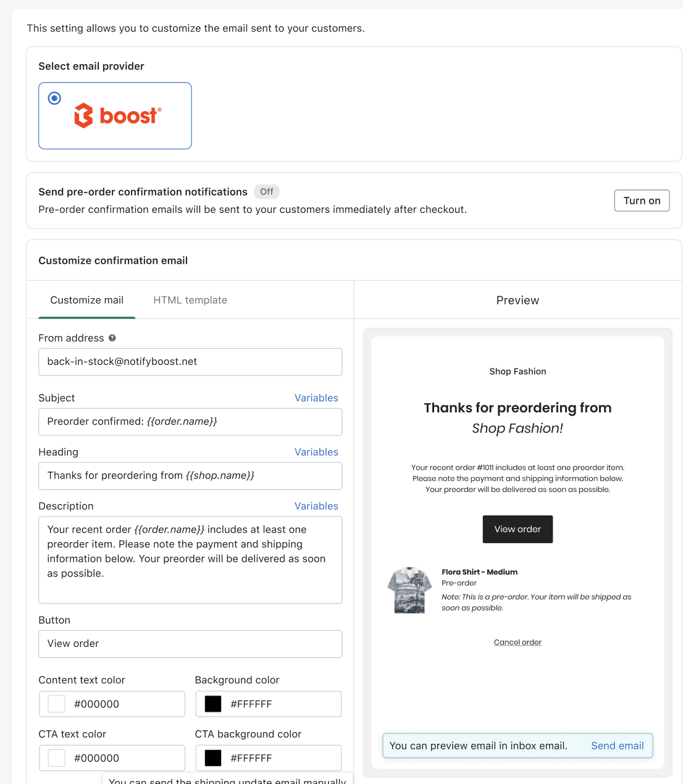This screenshot has width=683, height=784.
Task: Click Send email in the preview banner
Action: click(x=617, y=745)
